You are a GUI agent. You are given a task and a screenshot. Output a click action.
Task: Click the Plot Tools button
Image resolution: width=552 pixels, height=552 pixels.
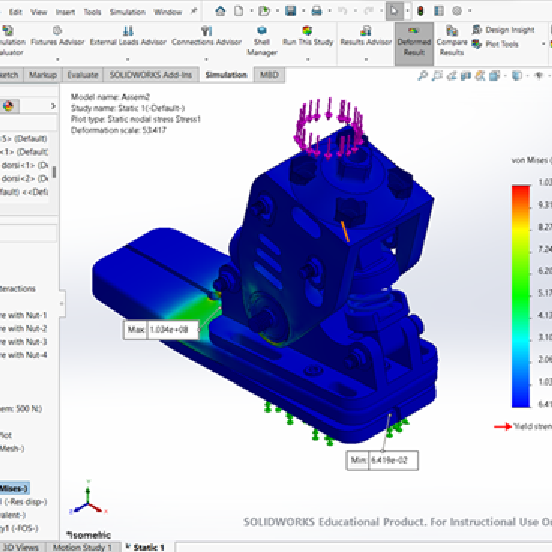pos(496,44)
